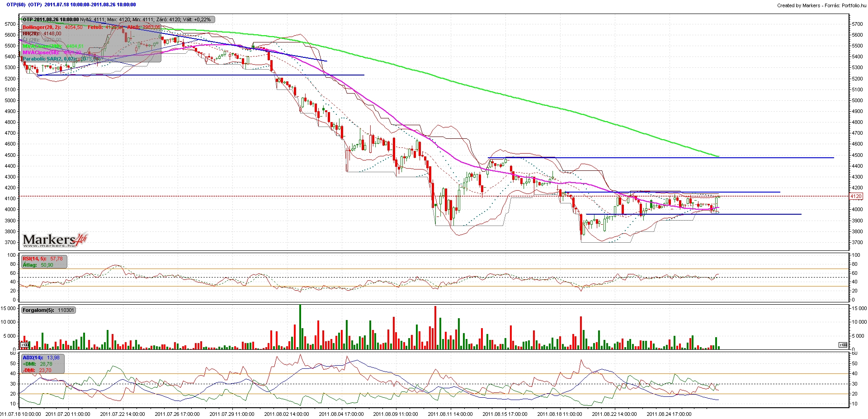Click the red 4120 current price tag

pyautogui.click(x=856, y=196)
